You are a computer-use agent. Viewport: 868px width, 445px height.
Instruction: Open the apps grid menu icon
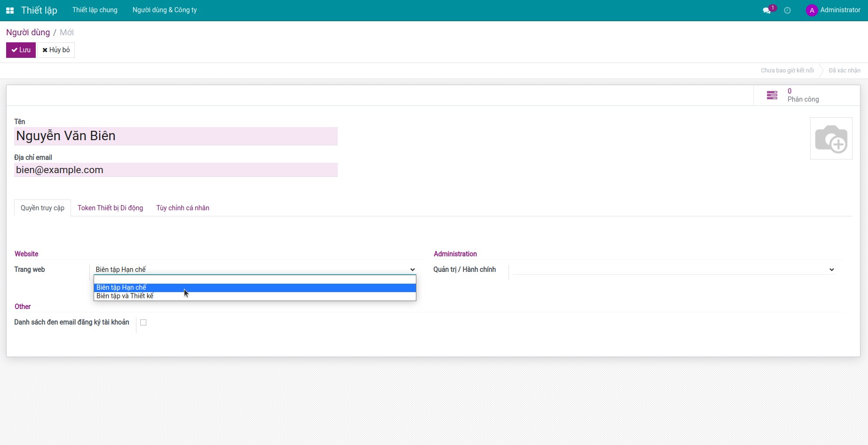10,10
